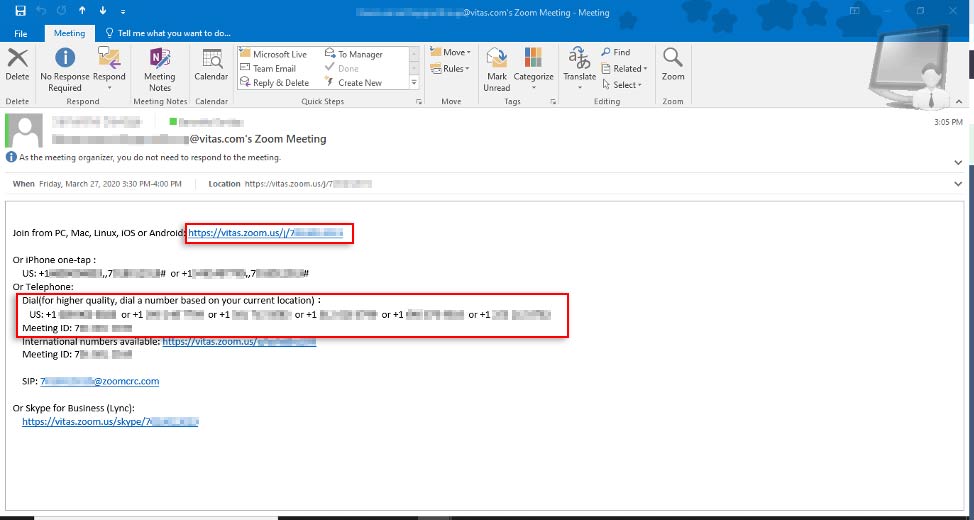Open the Categorize dropdown
Screen dimensions: 974x520
(533, 70)
